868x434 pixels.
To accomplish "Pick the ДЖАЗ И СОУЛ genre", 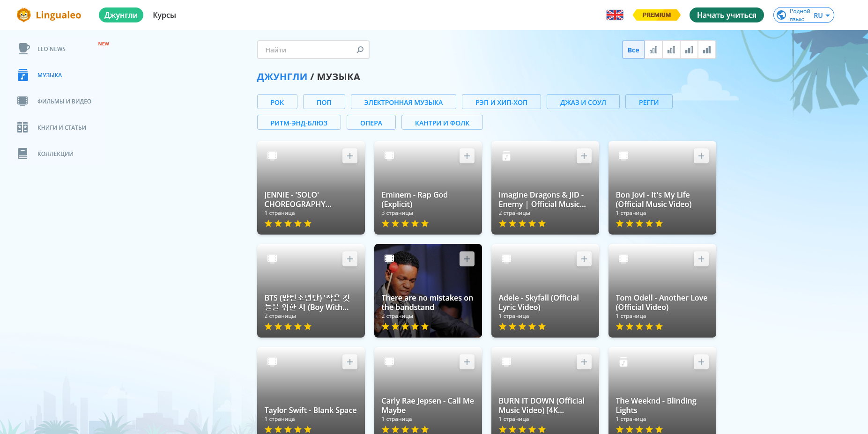I will point(583,102).
